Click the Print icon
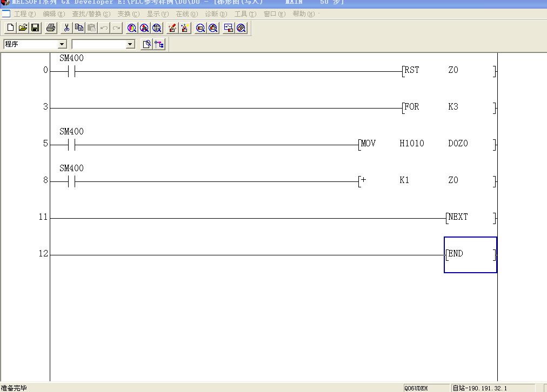Image resolution: width=547 pixels, height=392 pixels. 51,28
